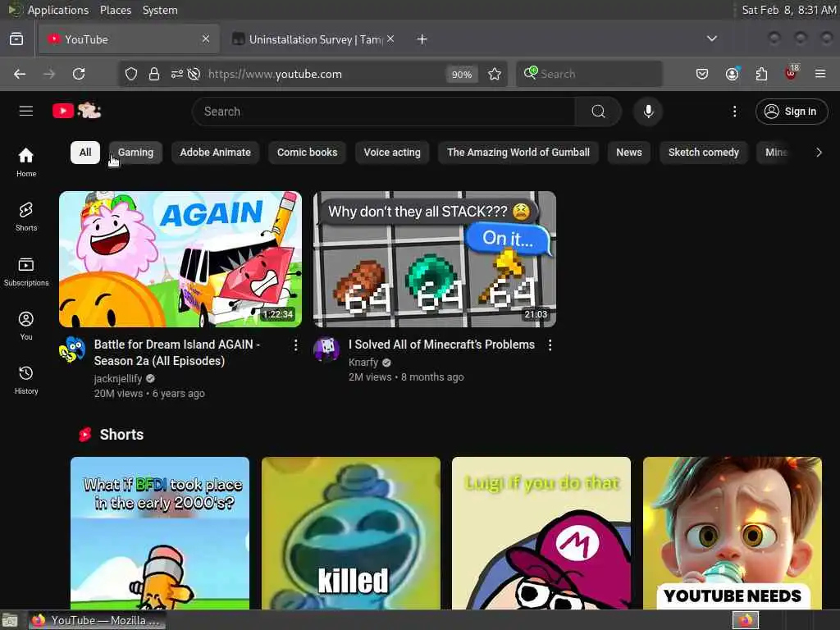This screenshot has height=630, width=840.
Task: Open BFDI early 2000's short
Action: tap(160, 533)
